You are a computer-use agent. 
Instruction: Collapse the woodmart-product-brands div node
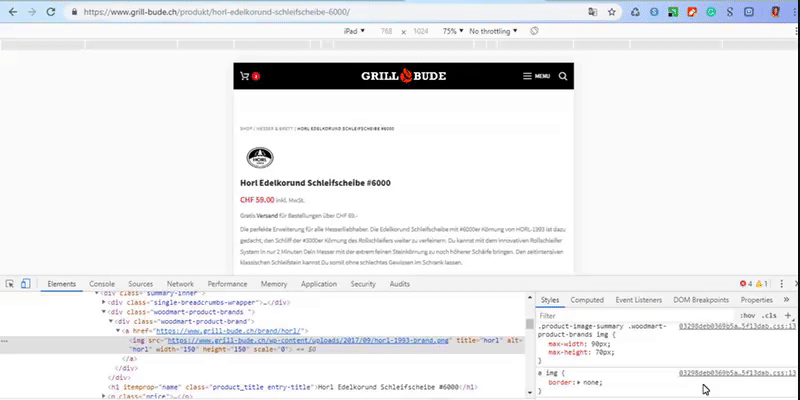pyautogui.click(x=104, y=312)
